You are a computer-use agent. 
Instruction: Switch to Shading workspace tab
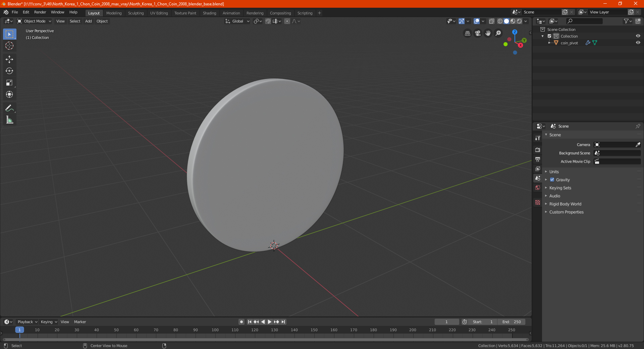point(209,13)
